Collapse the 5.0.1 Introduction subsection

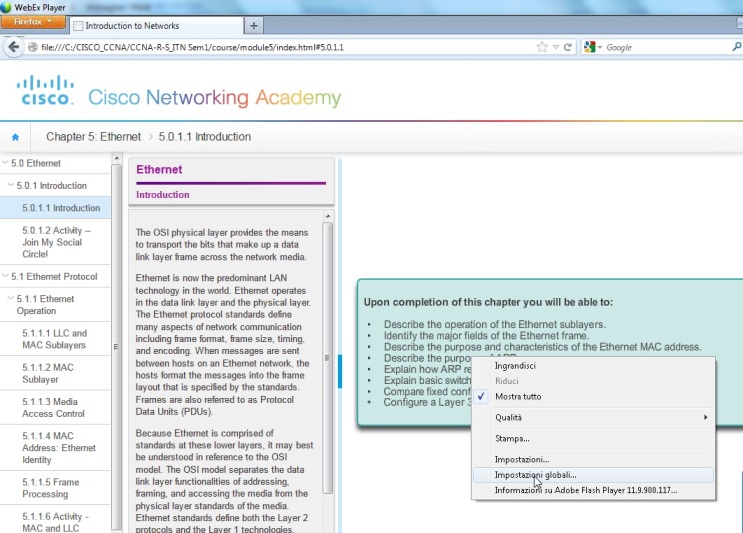point(10,185)
